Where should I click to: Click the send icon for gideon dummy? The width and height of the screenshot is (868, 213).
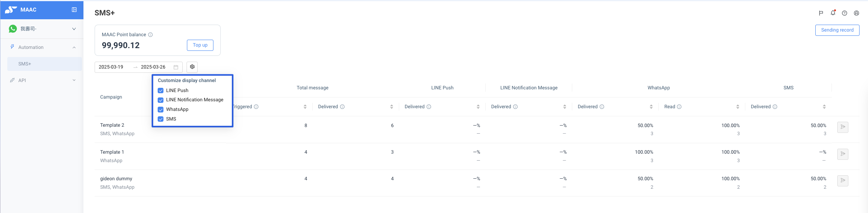coord(843,181)
